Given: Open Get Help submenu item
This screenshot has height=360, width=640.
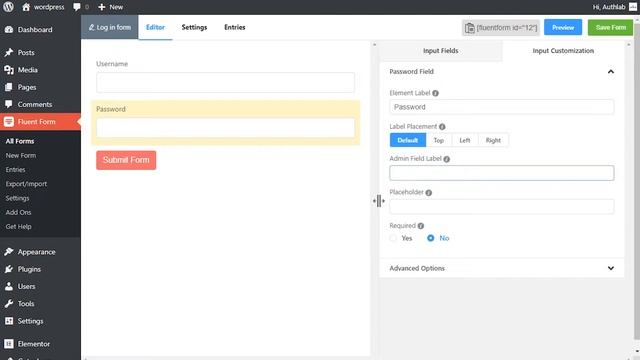Looking at the screenshot, I should [18, 227].
